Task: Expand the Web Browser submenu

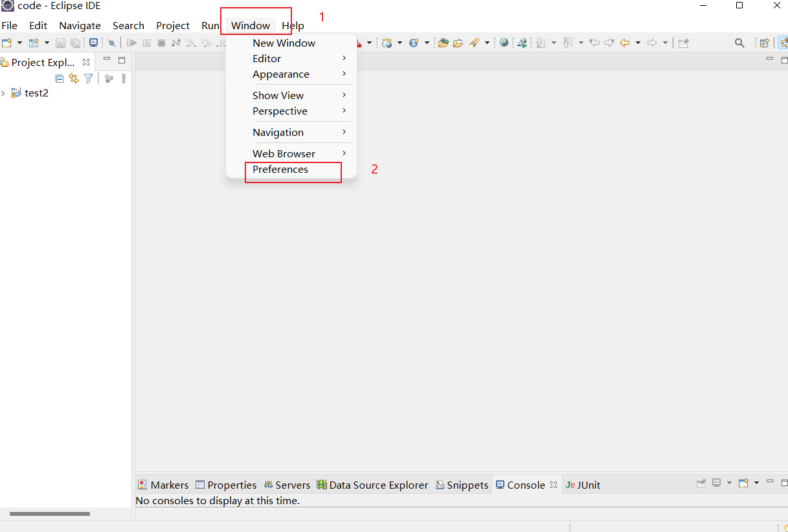Action: pos(291,153)
